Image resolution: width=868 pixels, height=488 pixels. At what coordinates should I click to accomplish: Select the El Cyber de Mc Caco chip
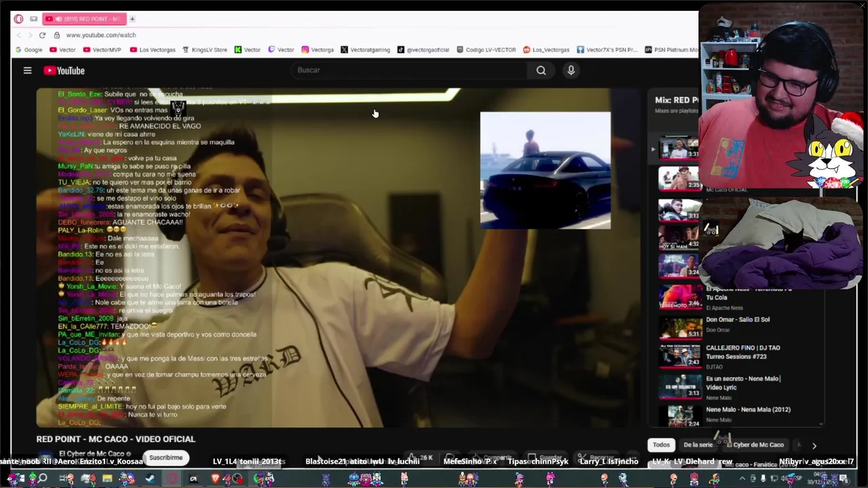pos(755,445)
